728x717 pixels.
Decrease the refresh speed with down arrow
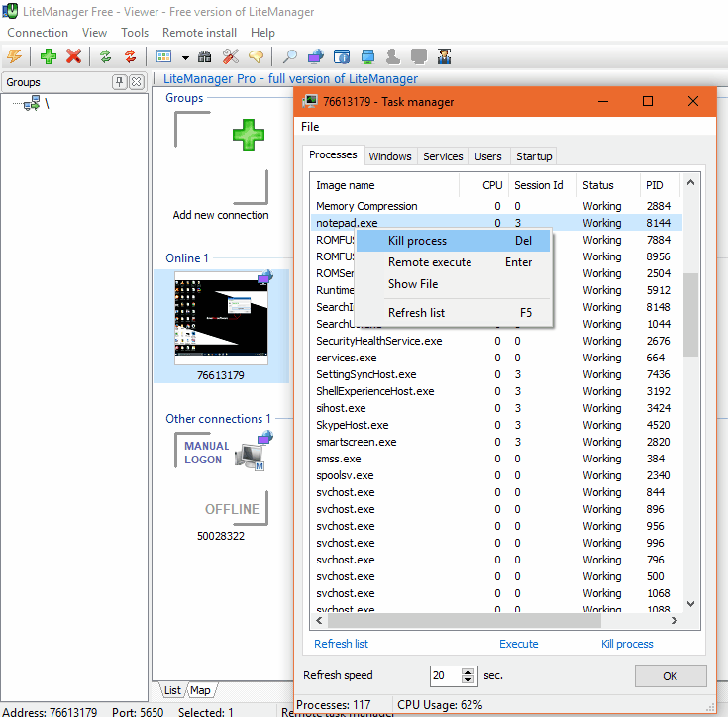pyautogui.click(x=468, y=680)
